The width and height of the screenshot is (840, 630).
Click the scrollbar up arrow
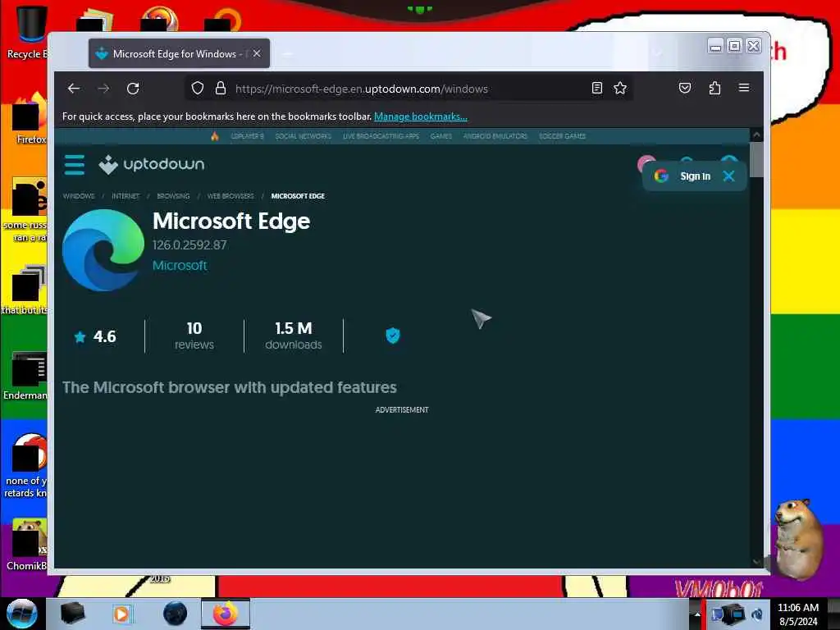[756, 135]
